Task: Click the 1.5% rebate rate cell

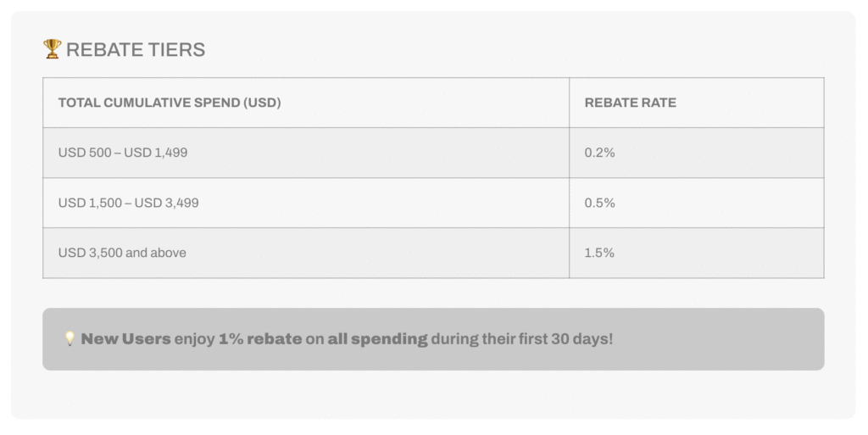Action: (x=697, y=253)
